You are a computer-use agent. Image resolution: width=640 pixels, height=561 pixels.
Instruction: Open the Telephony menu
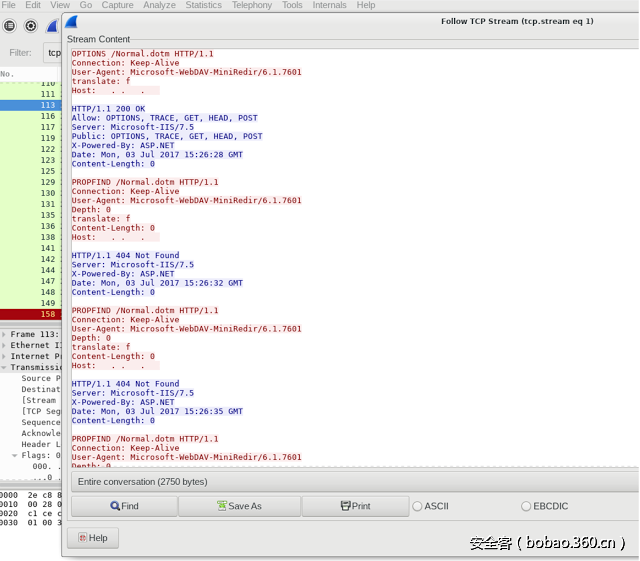251,5
